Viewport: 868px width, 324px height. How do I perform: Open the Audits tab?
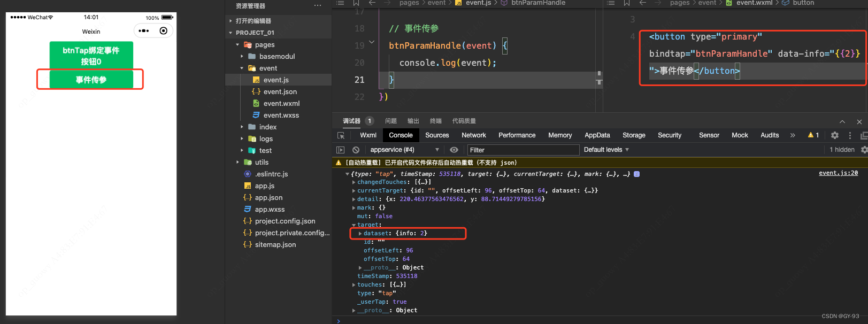click(770, 135)
